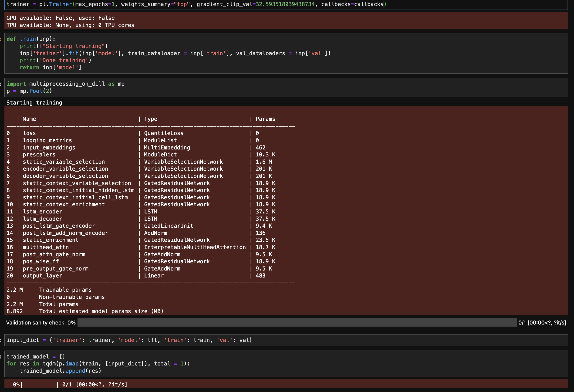The height and width of the screenshot is (392, 574).
Task: Click the Starting training output text
Action: tap(34, 103)
